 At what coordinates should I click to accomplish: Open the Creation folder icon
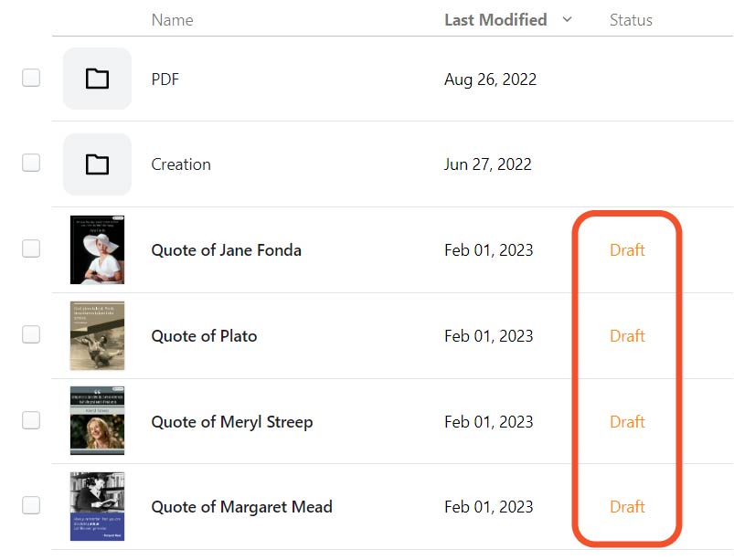(97, 164)
